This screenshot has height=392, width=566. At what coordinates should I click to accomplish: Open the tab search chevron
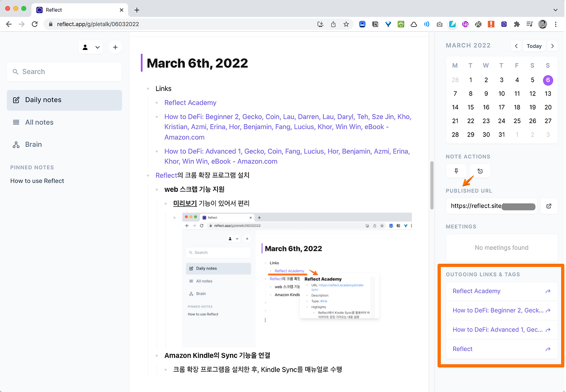pos(555,10)
